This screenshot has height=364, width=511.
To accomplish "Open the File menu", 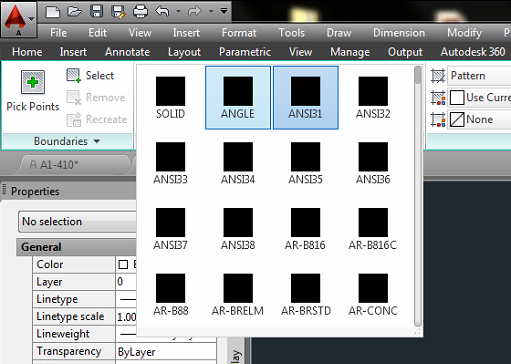I will (58, 33).
